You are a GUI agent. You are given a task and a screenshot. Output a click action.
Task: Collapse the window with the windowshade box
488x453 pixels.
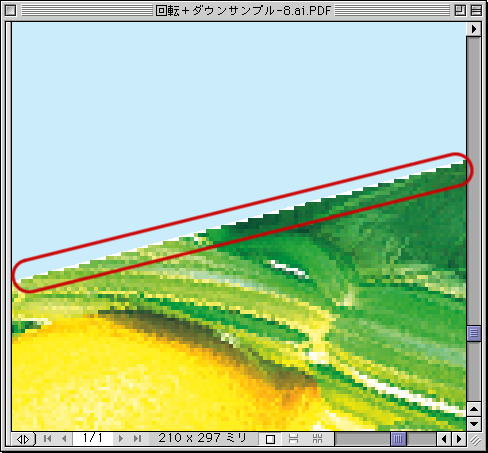[x=476, y=11]
